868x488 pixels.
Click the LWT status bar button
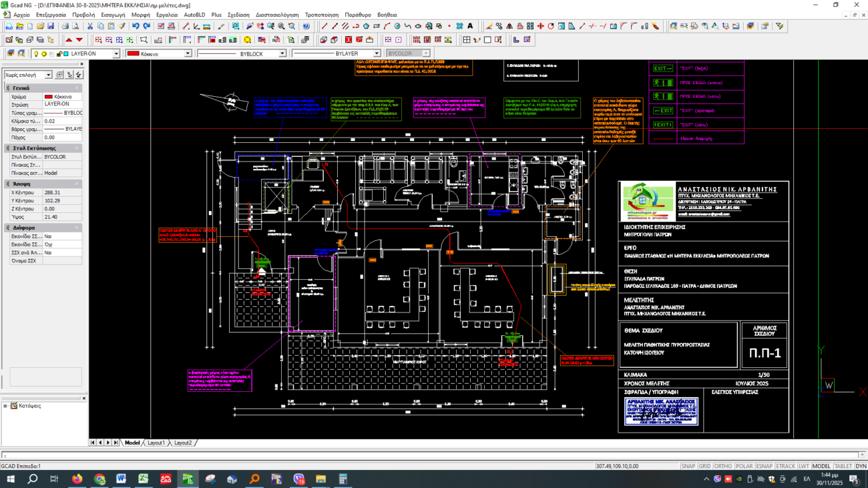pyautogui.click(x=803, y=467)
